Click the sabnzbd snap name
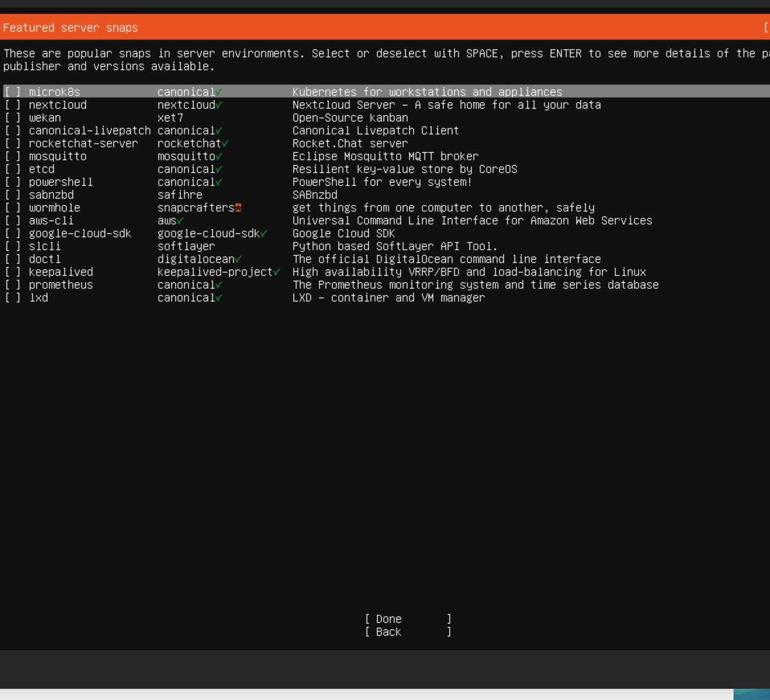The image size is (770, 700). coord(51,195)
